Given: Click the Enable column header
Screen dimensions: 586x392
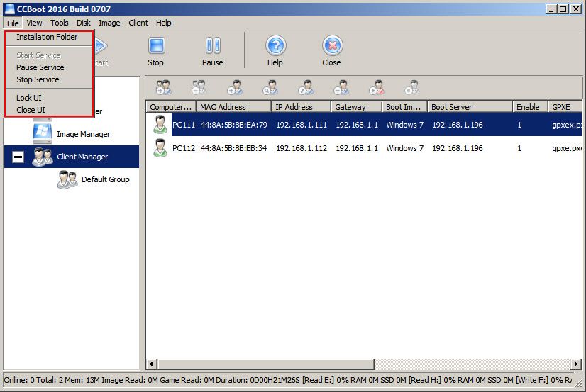Looking at the screenshot, I should point(530,107).
